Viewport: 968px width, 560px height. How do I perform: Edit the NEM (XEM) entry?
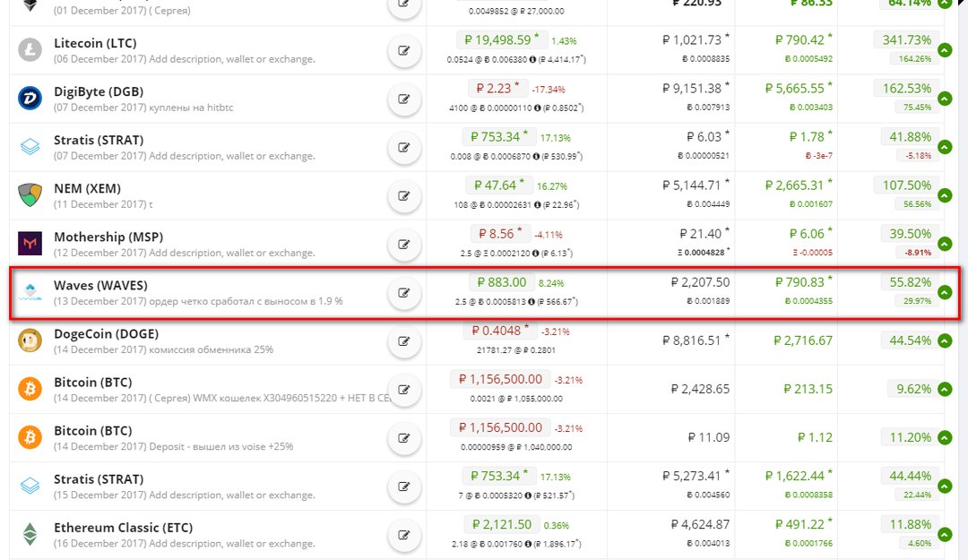tap(403, 195)
